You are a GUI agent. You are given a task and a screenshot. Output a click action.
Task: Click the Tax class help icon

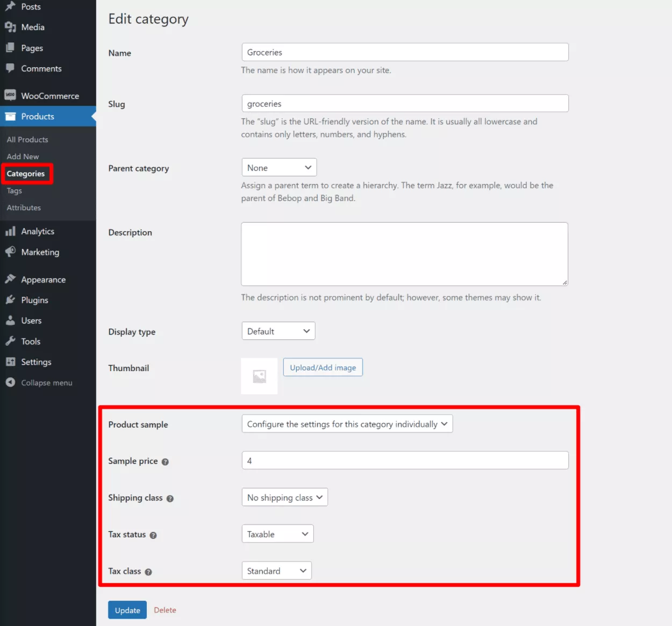pos(148,572)
